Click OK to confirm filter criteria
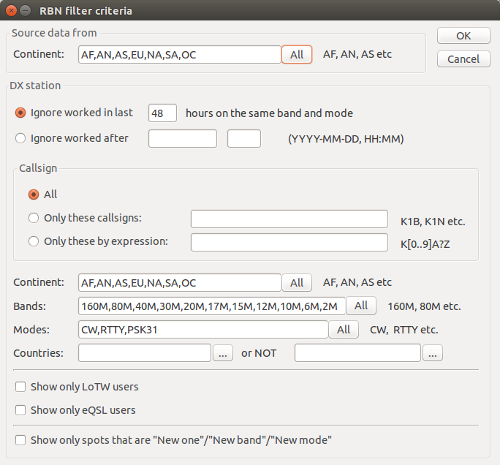 [464, 36]
